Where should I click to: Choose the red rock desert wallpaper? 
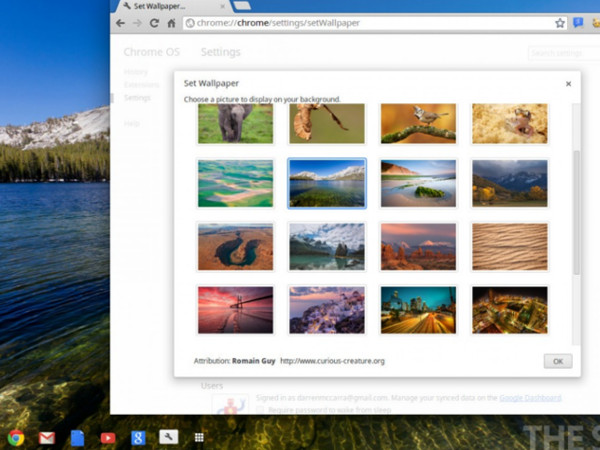pos(418,247)
